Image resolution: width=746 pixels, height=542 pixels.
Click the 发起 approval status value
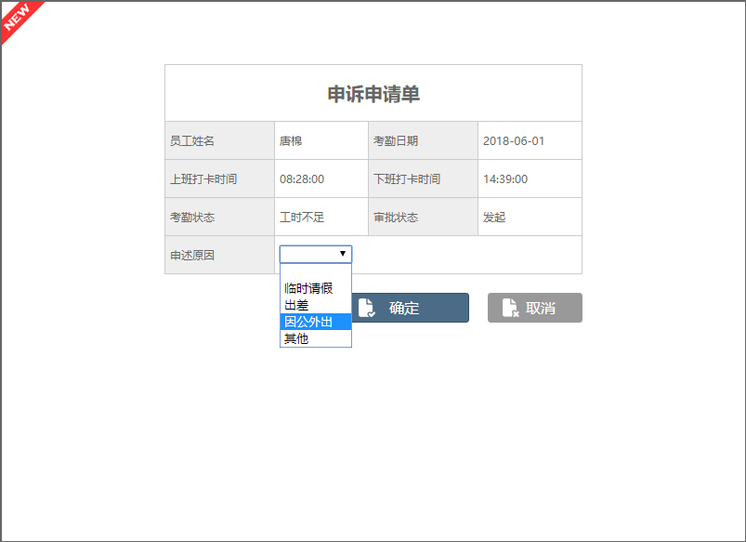click(x=494, y=217)
